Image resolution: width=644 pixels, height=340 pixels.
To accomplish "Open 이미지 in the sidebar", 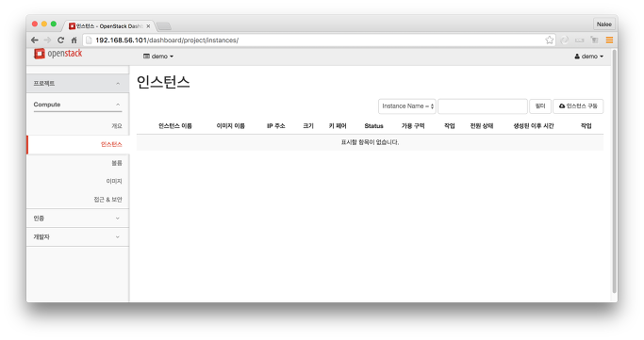I will tap(114, 181).
